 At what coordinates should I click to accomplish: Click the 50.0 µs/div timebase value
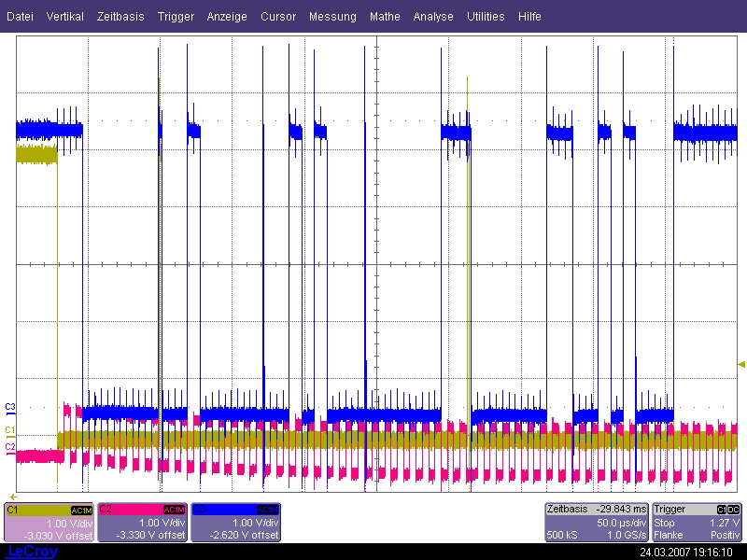click(x=622, y=523)
